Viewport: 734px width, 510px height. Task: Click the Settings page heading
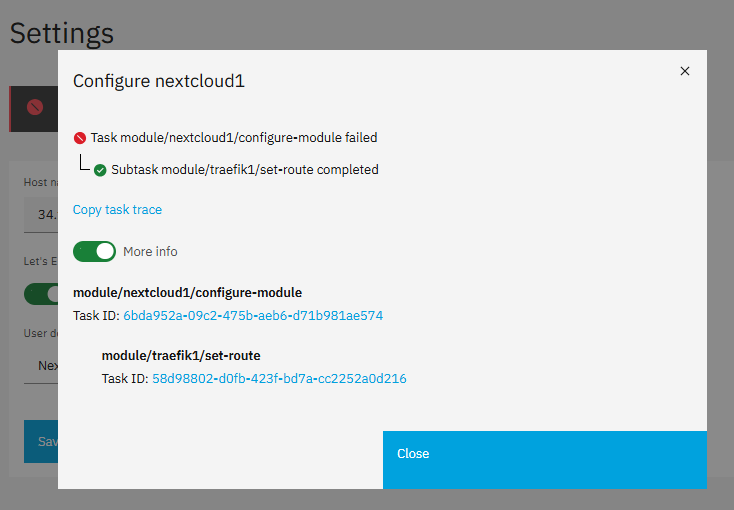62,34
